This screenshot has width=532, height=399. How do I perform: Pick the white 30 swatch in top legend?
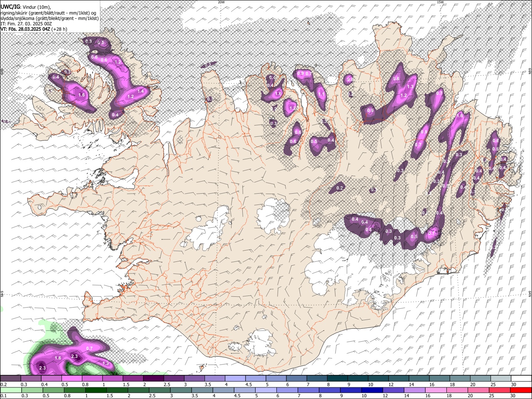tap(521, 378)
